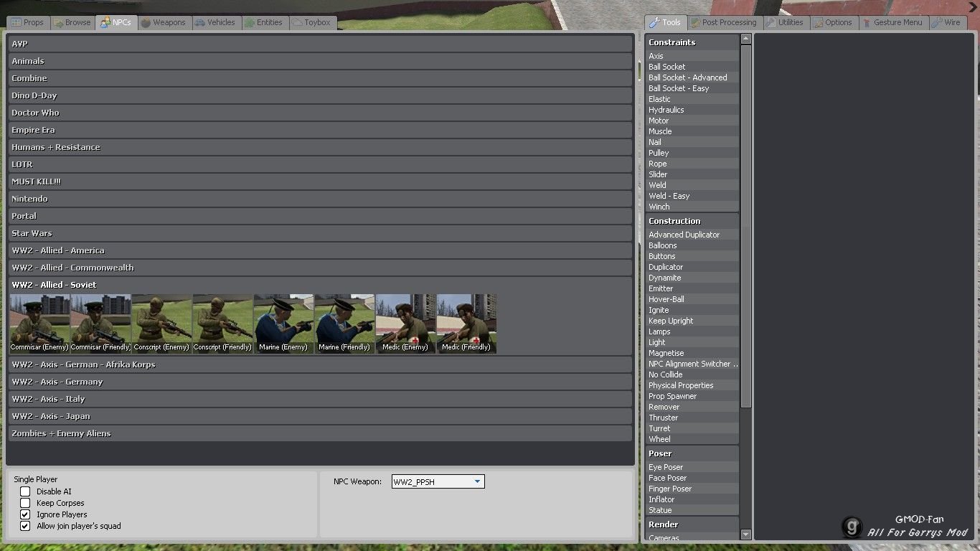This screenshot has width=980, height=551.
Task: Expand the Humans + Resistance category
Action: [320, 147]
